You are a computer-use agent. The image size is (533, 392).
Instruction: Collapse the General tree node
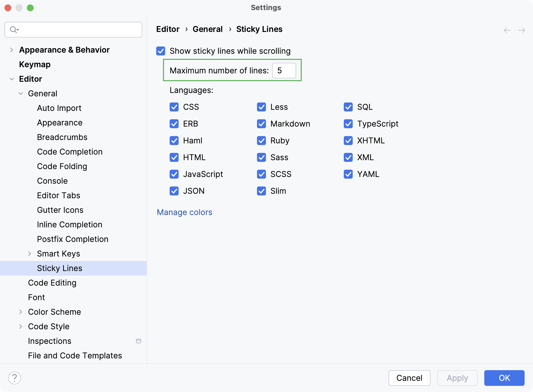click(x=21, y=93)
